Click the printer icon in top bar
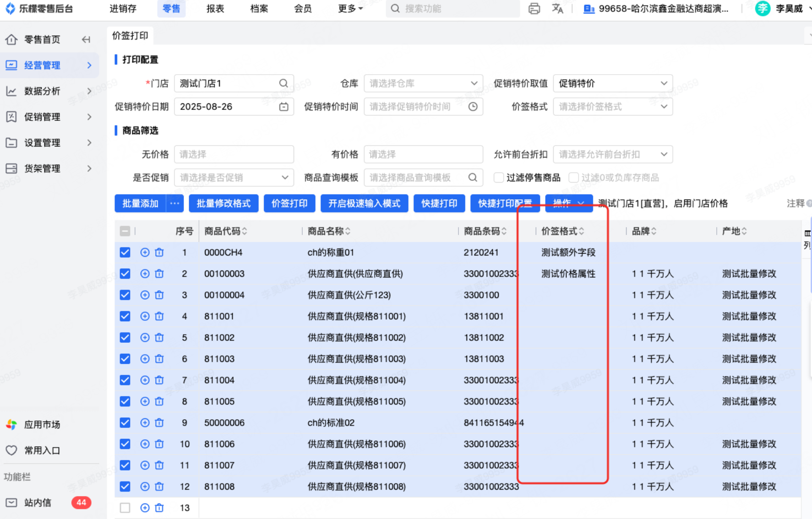 (534, 9)
